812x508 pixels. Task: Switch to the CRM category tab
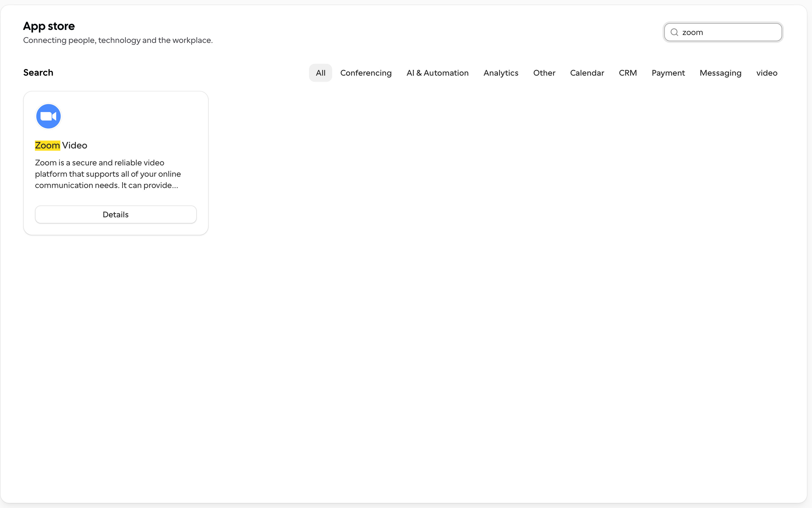pyautogui.click(x=627, y=73)
